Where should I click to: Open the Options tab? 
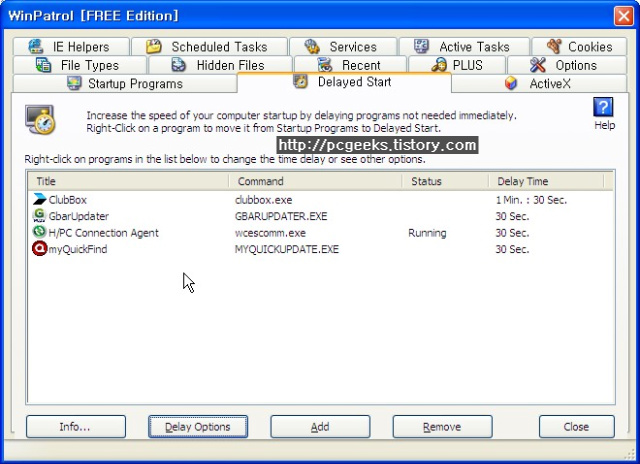coord(567,65)
